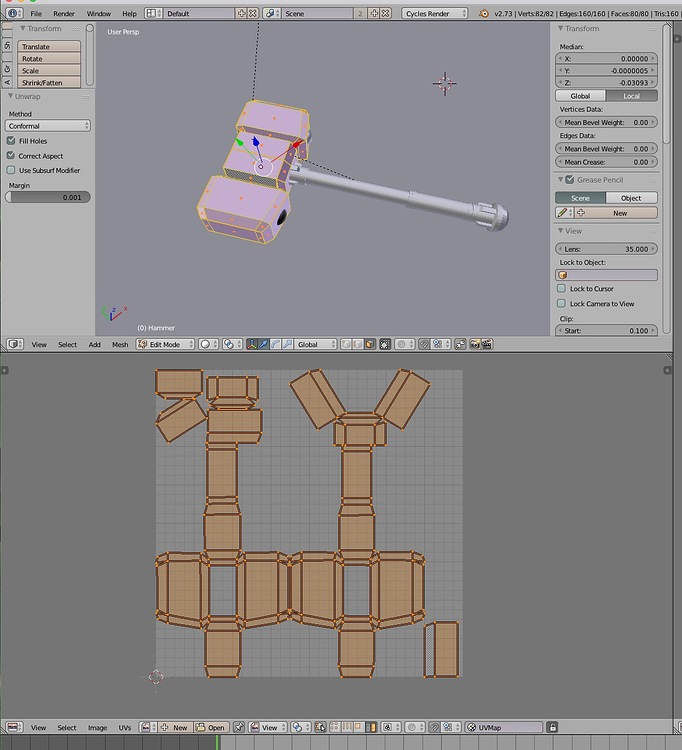The width and height of the screenshot is (682, 750).
Task: Open the viewport shading mode dropdown
Action: click(x=209, y=344)
